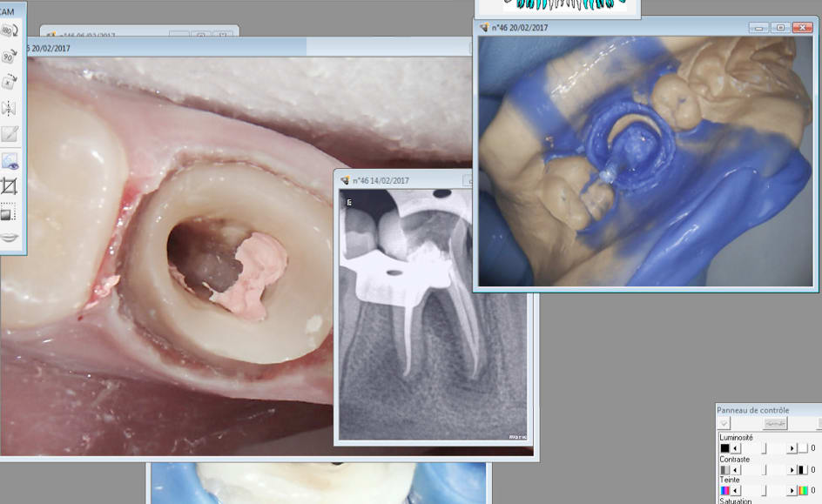The image size is (822, 504).
Task: Flip the image horizontally with mirror tool
Action: (x=10, y=108)
